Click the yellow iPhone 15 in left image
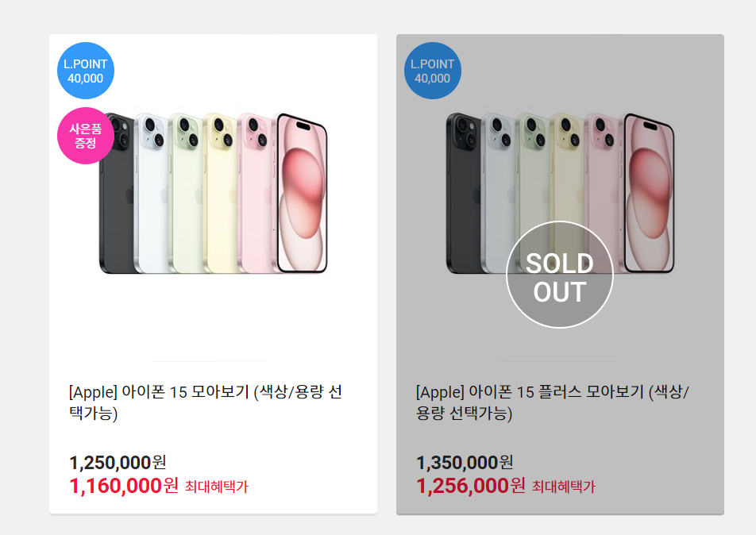This screenshot has width=756, height=535. [221, 193]
